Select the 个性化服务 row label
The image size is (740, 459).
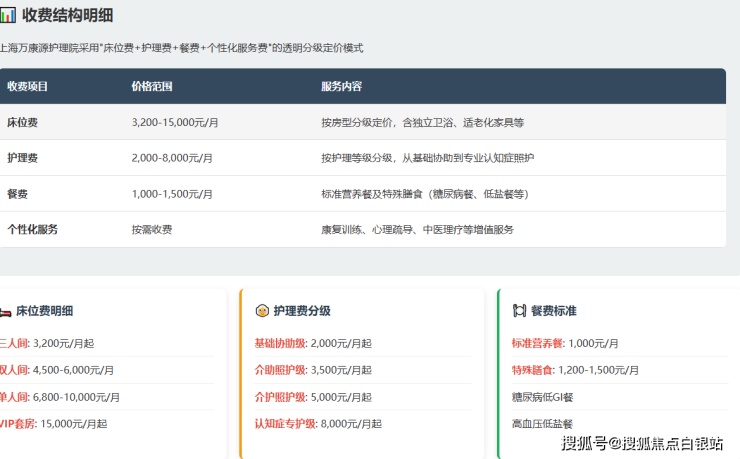[x=32, y=229]
